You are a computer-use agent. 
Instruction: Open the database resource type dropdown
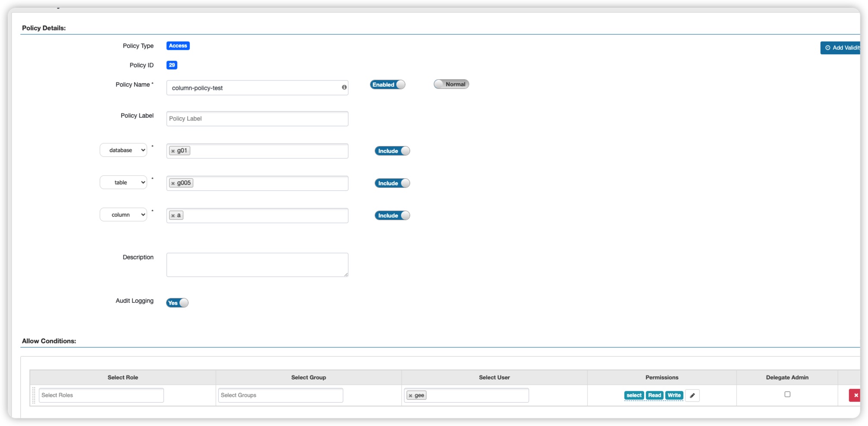point(123,150)
